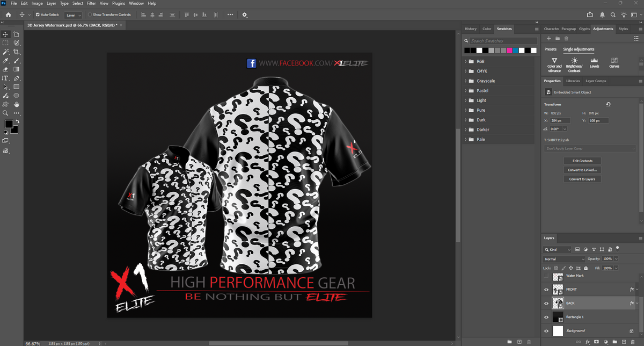
Task: Open Auto-Select Layer dropdown
Action: [74, 15]
